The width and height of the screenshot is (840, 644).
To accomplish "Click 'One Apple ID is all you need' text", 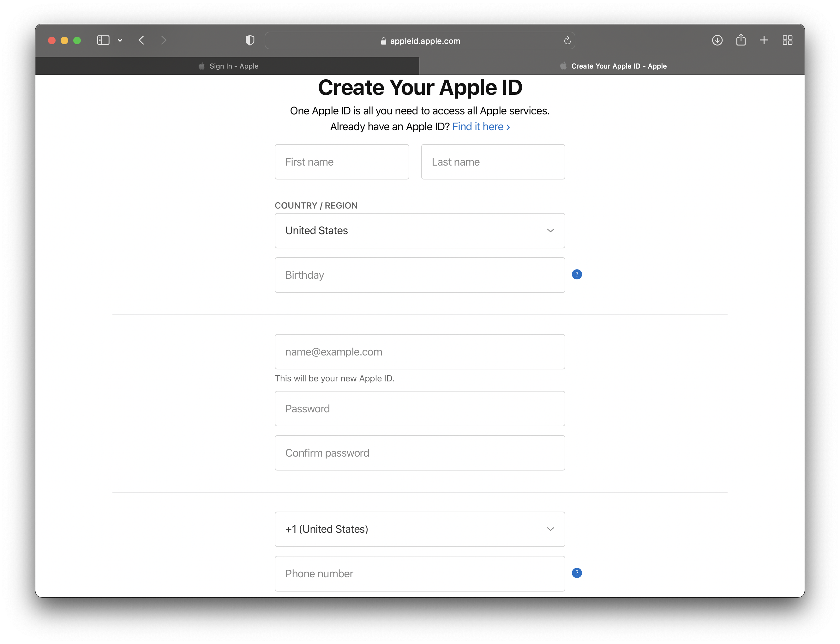I will point(420,111).
